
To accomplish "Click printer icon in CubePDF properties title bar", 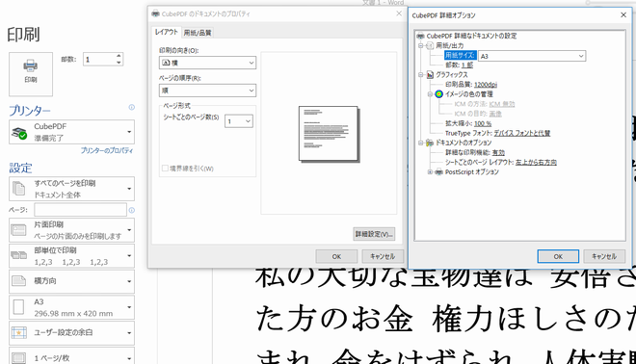I will tap(155, 13).
